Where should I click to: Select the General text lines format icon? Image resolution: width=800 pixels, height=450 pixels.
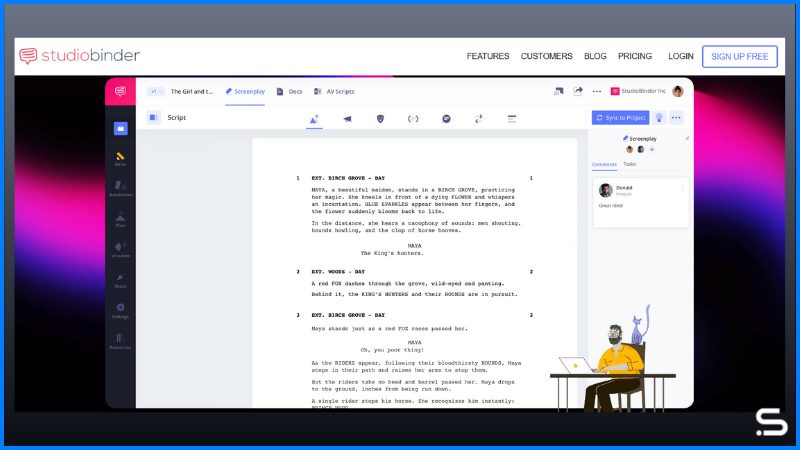[512, 119]
